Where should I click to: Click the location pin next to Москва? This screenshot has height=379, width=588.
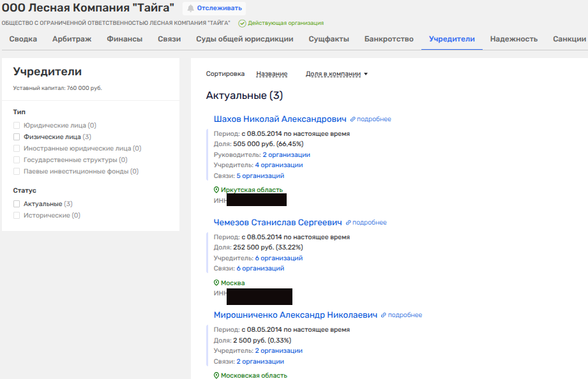tap(216, 283)
